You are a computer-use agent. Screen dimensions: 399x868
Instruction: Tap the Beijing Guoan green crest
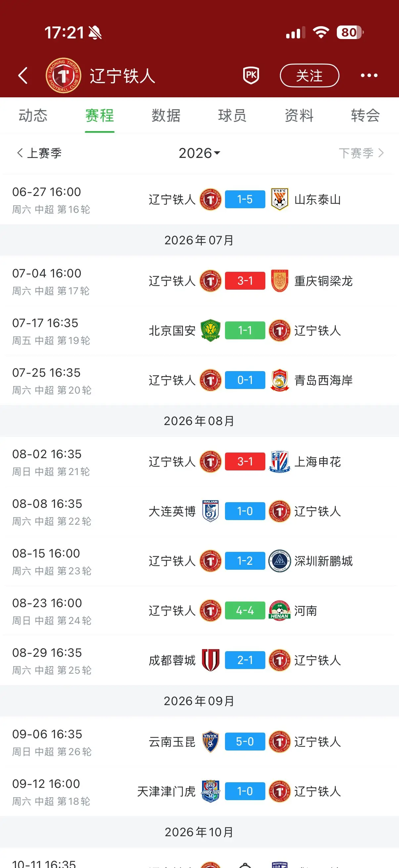coord(210,331)
